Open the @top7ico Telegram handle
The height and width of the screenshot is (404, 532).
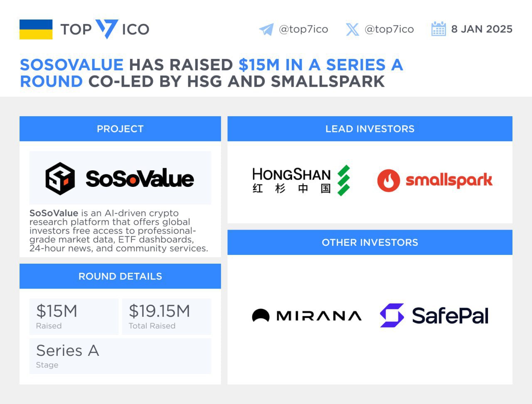pyautogui.click(x=303, y=29)
